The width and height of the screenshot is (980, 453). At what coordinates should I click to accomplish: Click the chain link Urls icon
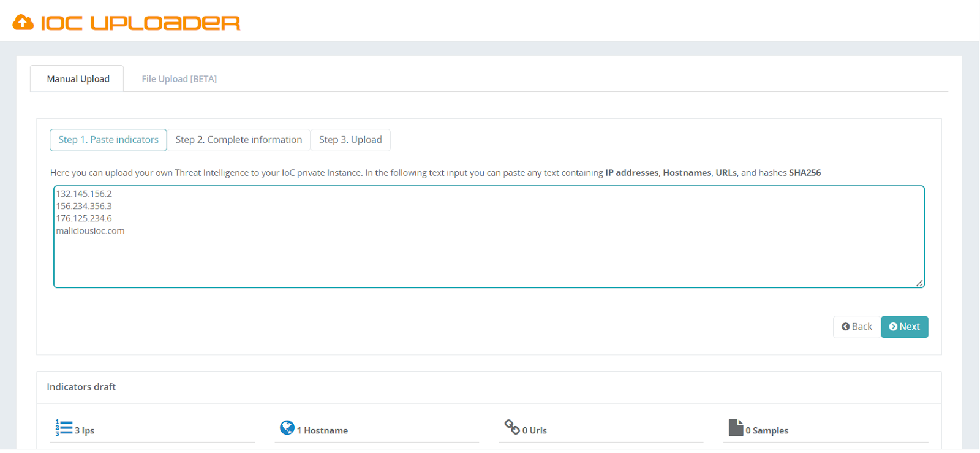511,426
